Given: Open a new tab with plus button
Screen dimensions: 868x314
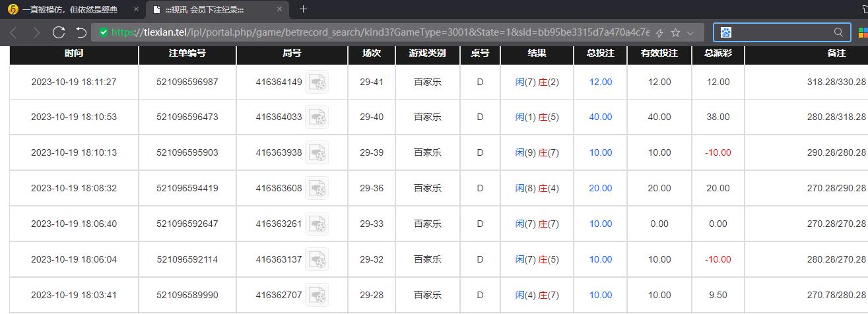Looking at the screenshot, I should (303, 9).
